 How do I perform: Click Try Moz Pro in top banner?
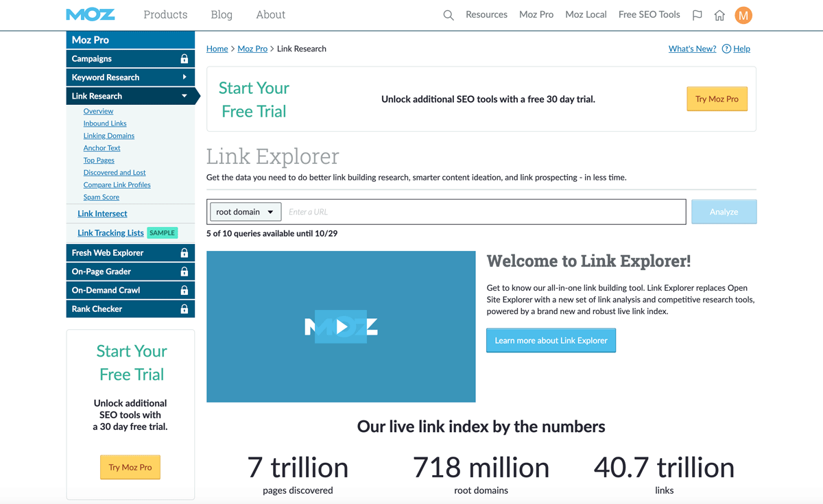(717, 99)
